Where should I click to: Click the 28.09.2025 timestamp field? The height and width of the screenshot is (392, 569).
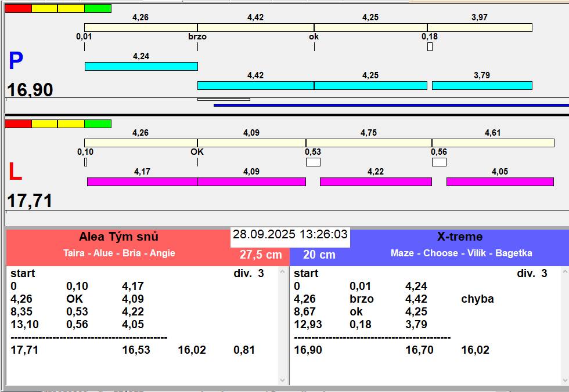(290, 235)
